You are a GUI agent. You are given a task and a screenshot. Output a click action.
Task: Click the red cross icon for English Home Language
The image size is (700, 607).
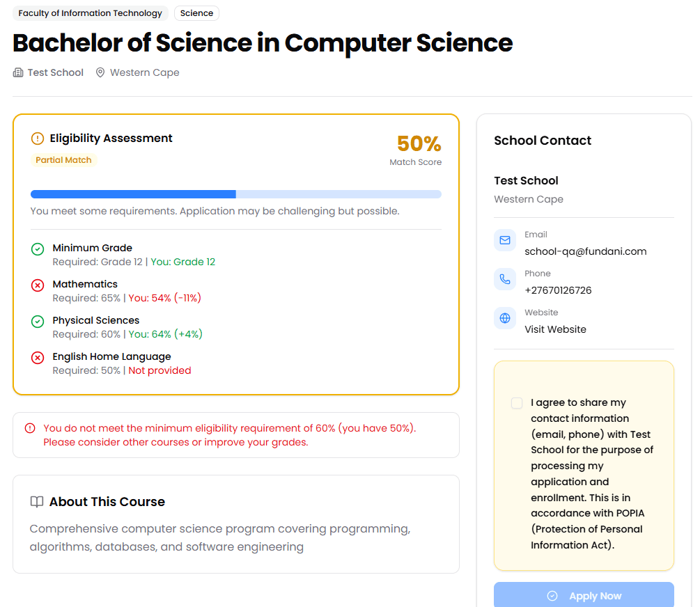(x=38, y=358)
